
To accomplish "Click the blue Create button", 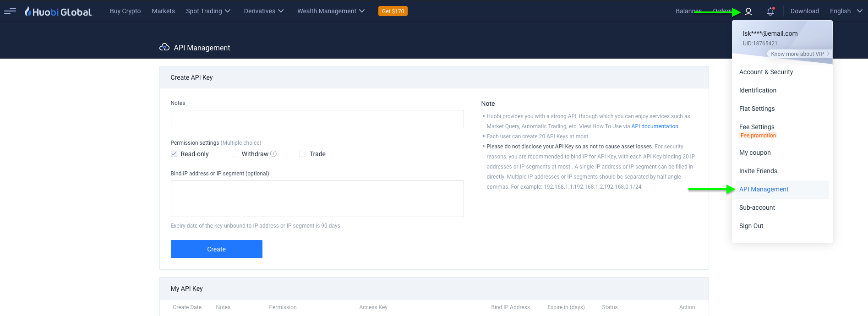I will [217, 249].
